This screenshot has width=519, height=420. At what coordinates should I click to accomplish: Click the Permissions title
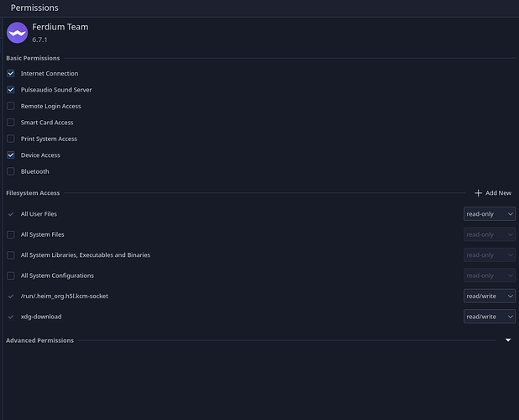click(x=34, y=8)
